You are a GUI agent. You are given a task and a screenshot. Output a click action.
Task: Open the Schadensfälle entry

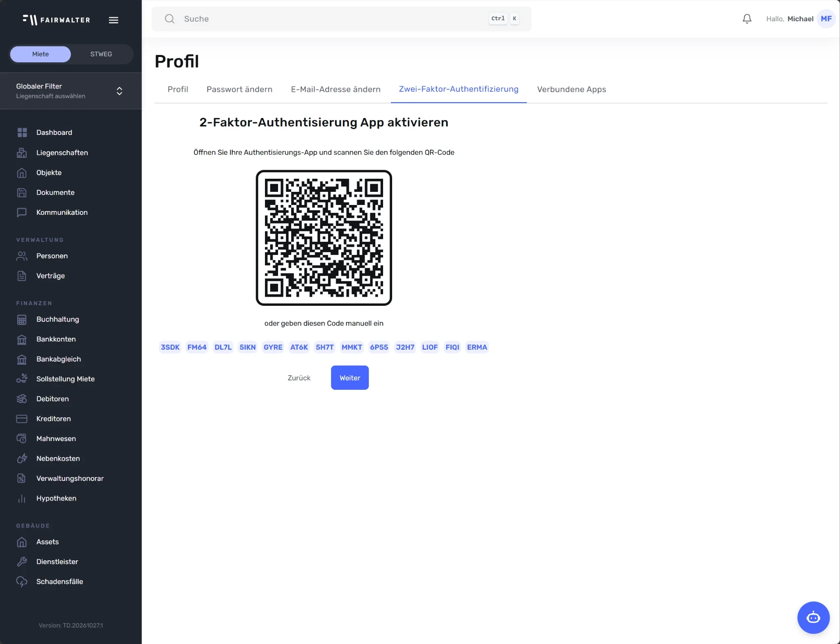point(59,582)
